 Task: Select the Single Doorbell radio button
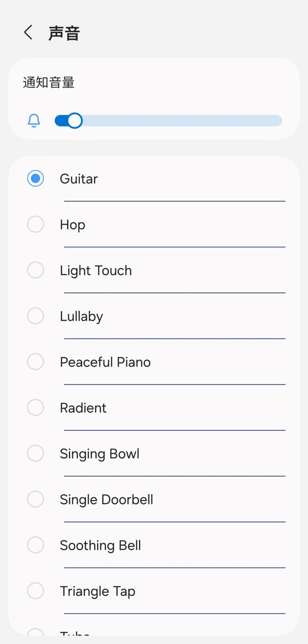[x=36, y=499]
